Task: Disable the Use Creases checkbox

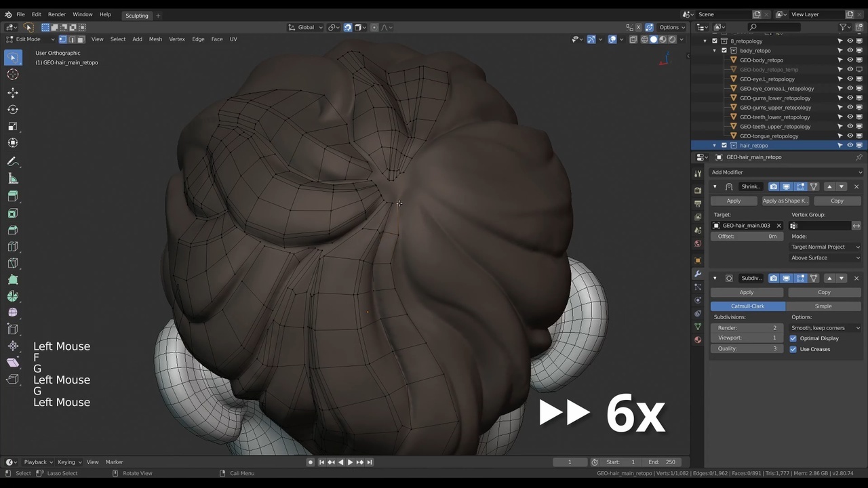Action: (793, 349)
